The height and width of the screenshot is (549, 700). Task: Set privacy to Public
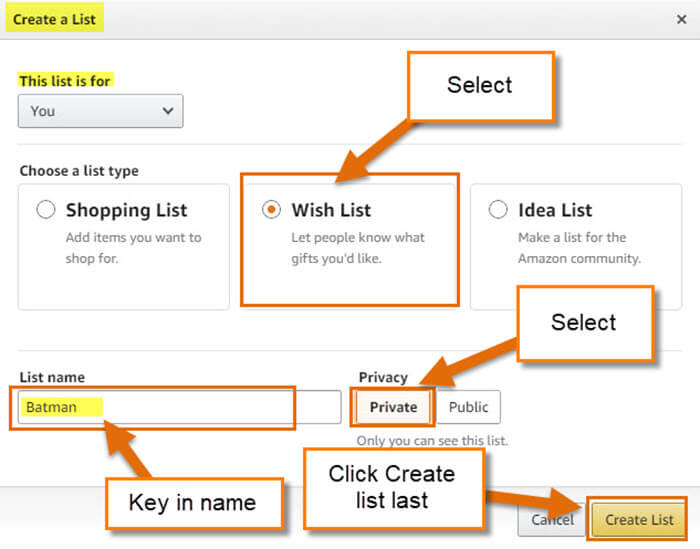click(x=468, y=407)
